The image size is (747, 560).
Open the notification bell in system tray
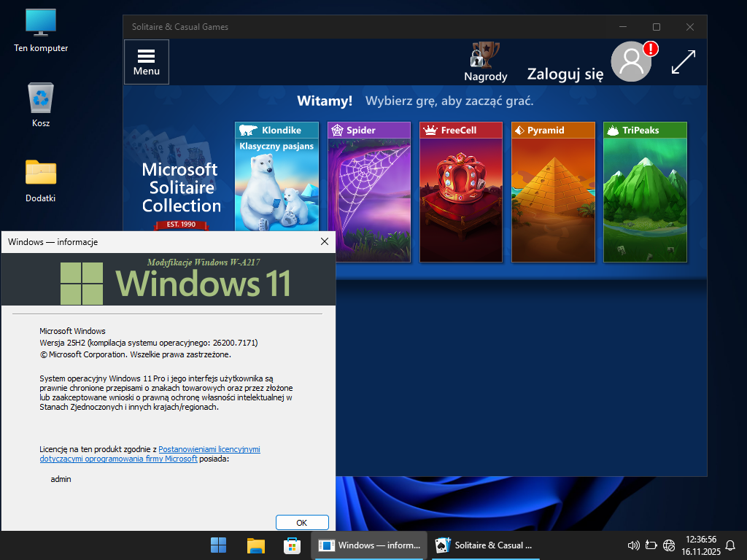pyautogui.click(x=729, y=545)
